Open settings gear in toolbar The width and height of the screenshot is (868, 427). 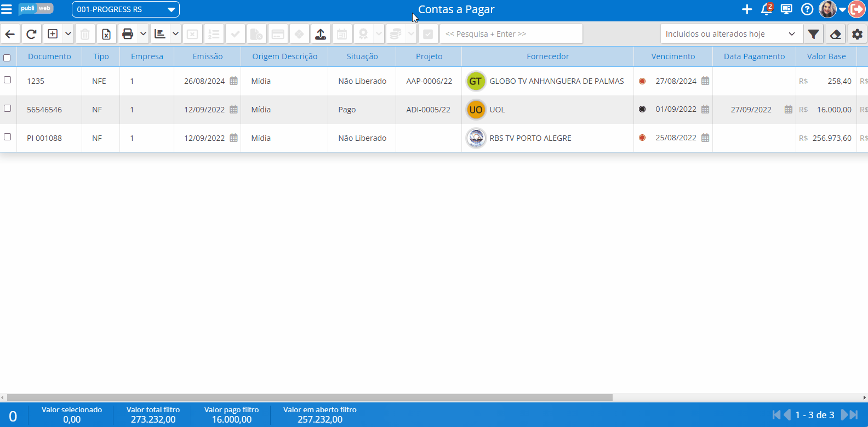[x=858, y=34]
